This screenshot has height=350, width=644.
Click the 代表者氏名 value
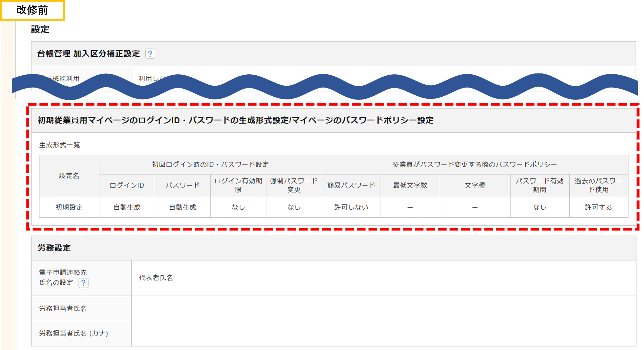click(x=156, y=278)
